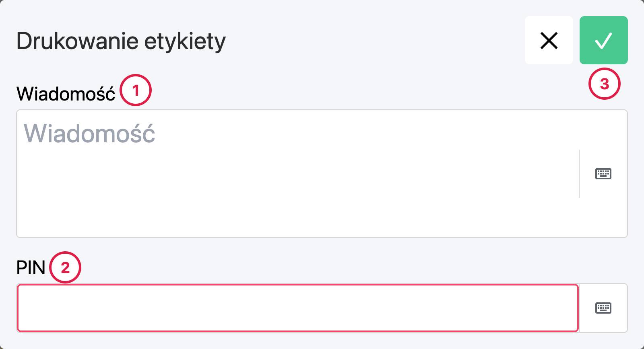This screenshot has height=349, width=644.
Task: Click the red circled number 3 marker
Action: [604, 84]
